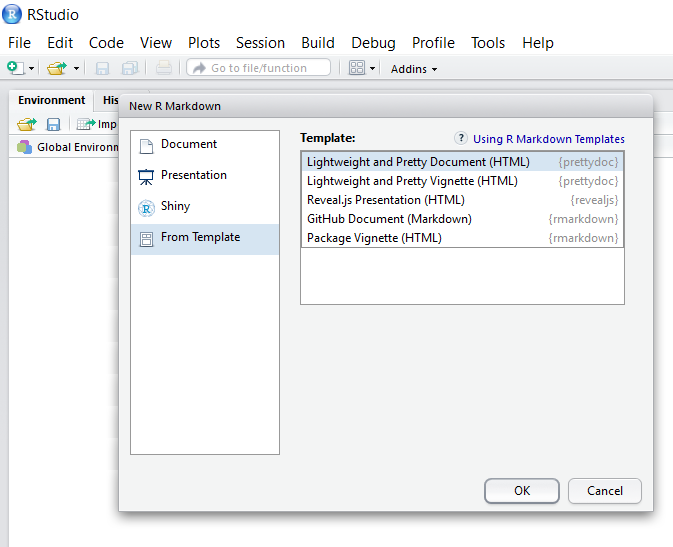Screen dimensions: 673x547
Task: Open the panes layout dropdown arrow
Action: tap(373, 68)
